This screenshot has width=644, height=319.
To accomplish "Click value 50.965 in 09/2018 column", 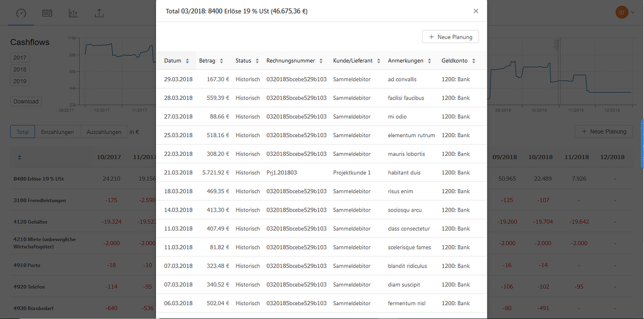I will click(507, 179).
